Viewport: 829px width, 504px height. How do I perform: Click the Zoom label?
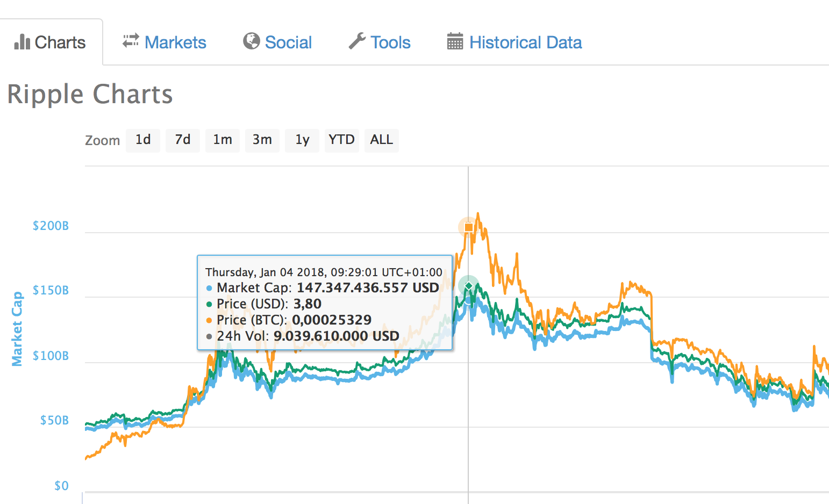(x=102, y=141)
